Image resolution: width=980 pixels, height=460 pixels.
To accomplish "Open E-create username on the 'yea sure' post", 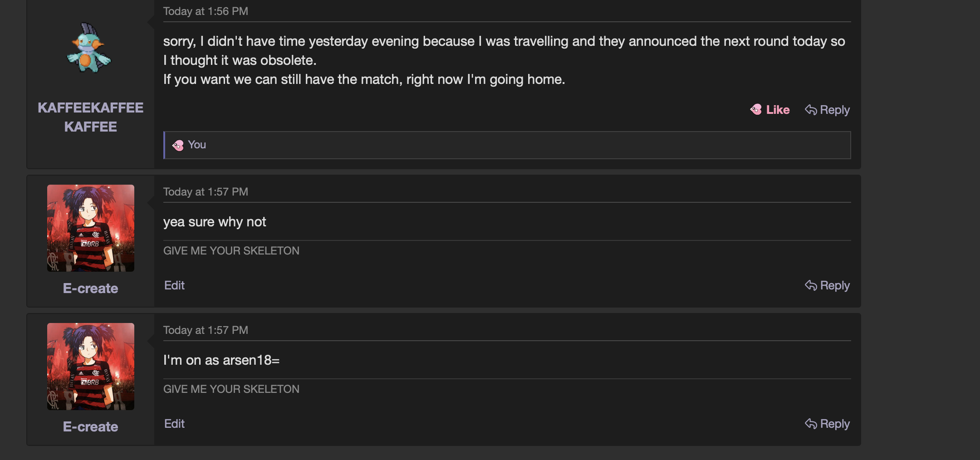I will (91, 289).
